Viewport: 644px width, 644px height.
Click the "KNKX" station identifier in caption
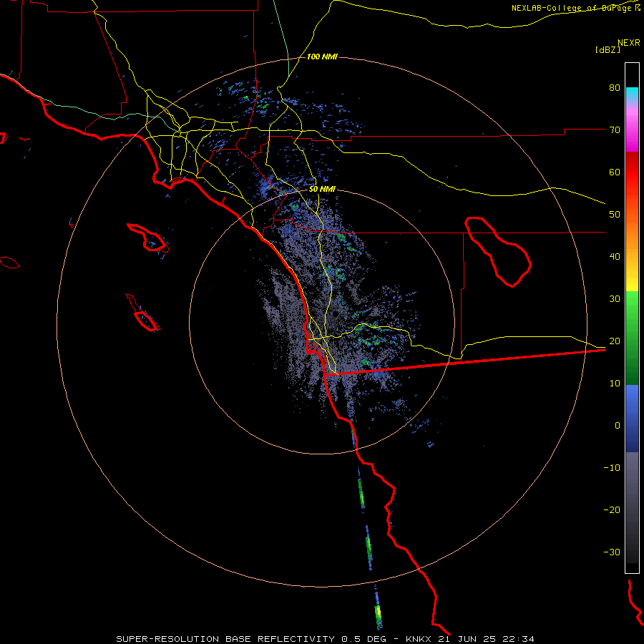point(419,639)
